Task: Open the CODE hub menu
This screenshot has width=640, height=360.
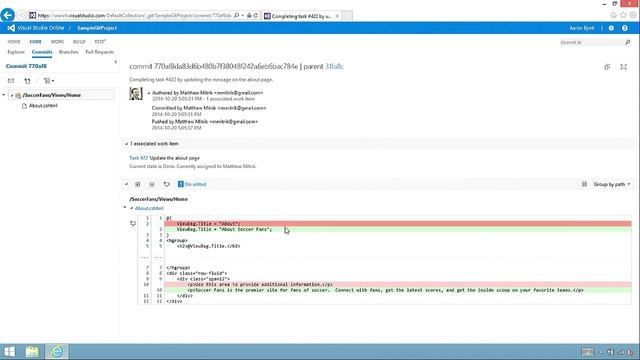Action: (x=36, y=42)
